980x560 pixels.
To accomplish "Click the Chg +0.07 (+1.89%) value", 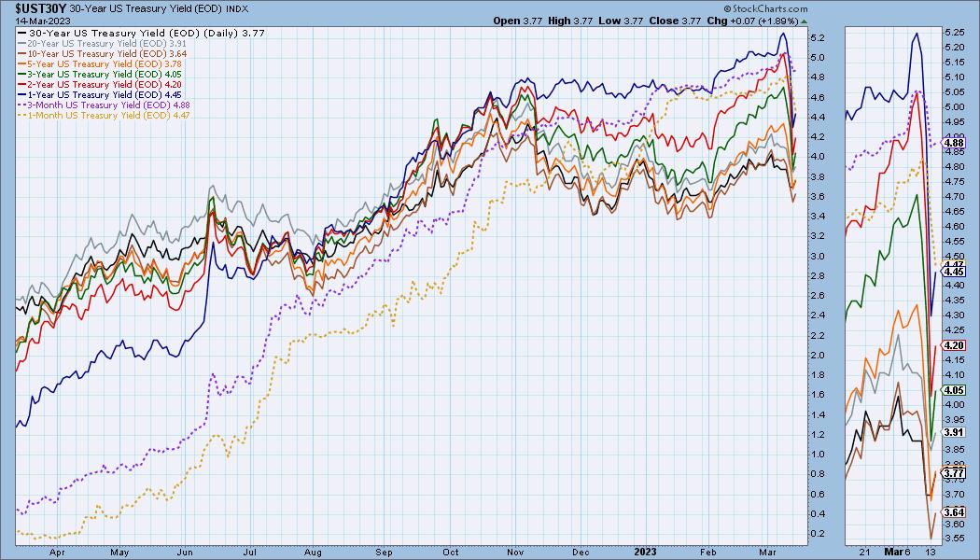I will tap(752, 21).
